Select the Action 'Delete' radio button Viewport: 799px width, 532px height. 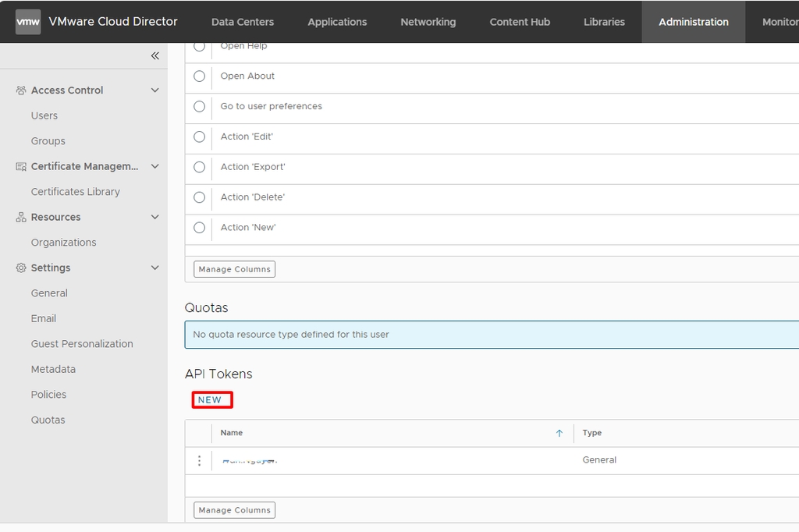pos(199,197)
